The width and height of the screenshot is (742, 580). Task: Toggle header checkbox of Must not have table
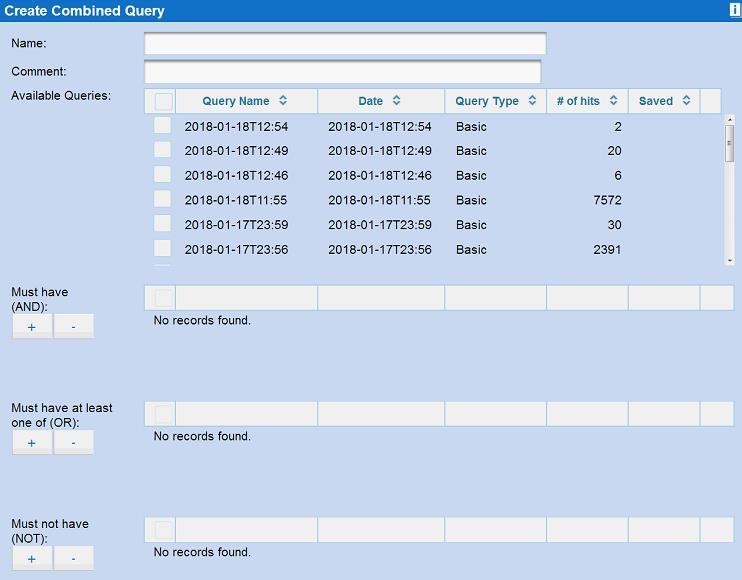coord(163,530)
